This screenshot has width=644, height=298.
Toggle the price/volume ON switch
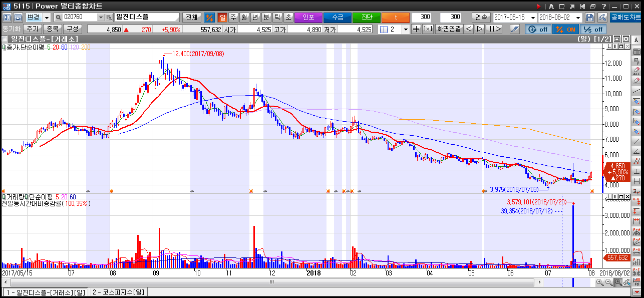[564, 29]
